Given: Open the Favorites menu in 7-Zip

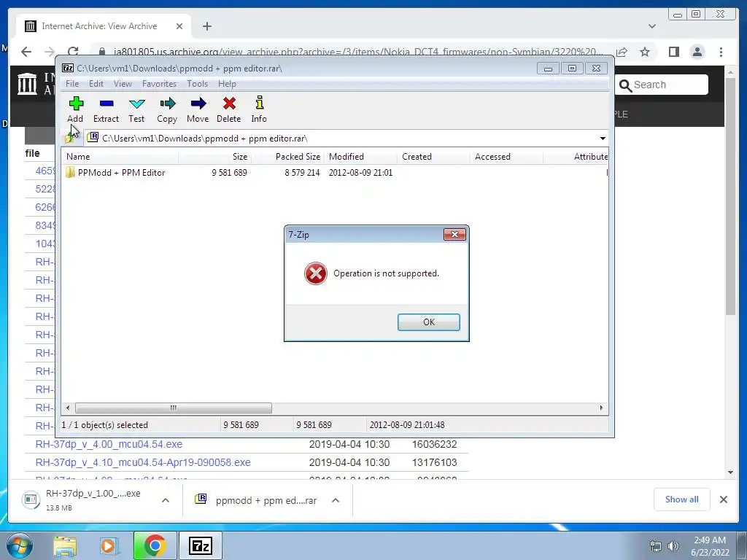Looking at the screenshot, I should 159,84.
